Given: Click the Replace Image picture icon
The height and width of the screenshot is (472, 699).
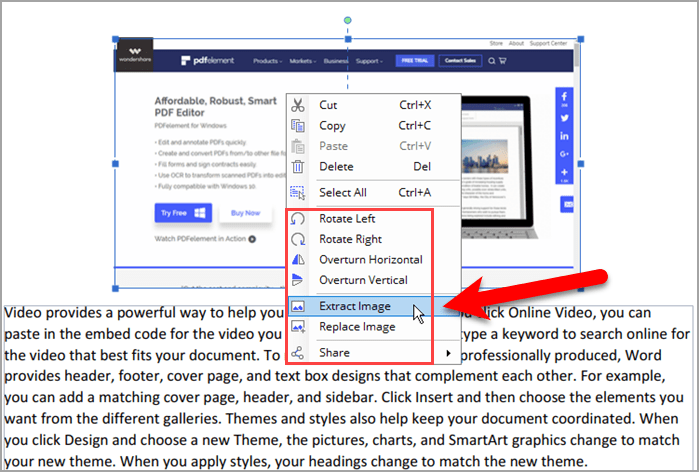Looking at the screenshot, I should point(298,327).
